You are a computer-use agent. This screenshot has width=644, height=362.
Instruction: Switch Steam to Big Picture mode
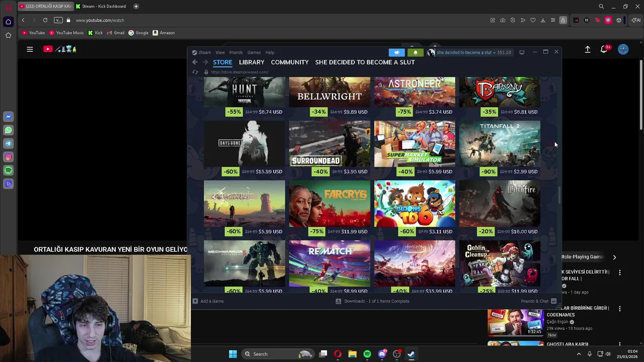click(x=522, y=52)
